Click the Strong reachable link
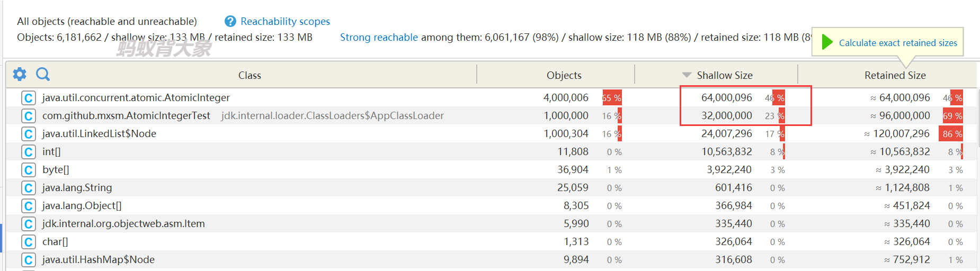This screenshot has width=980, height=271. (x=379, y=37)
